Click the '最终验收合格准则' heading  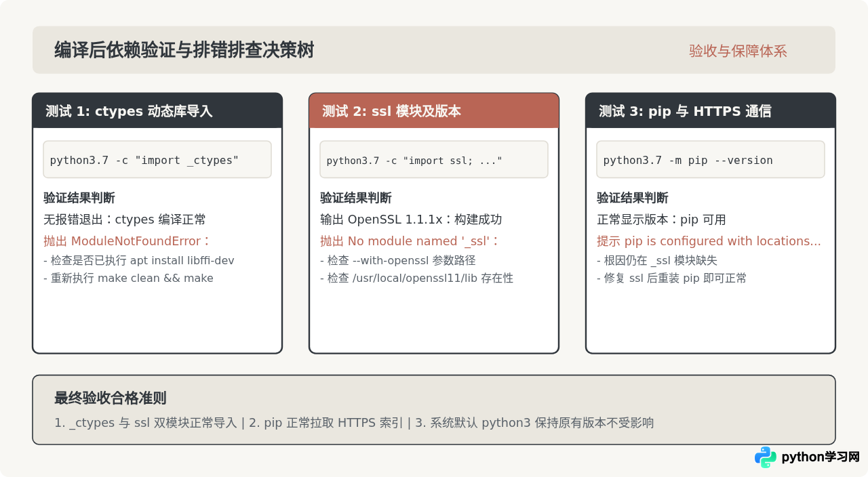[x=111, y=398]
